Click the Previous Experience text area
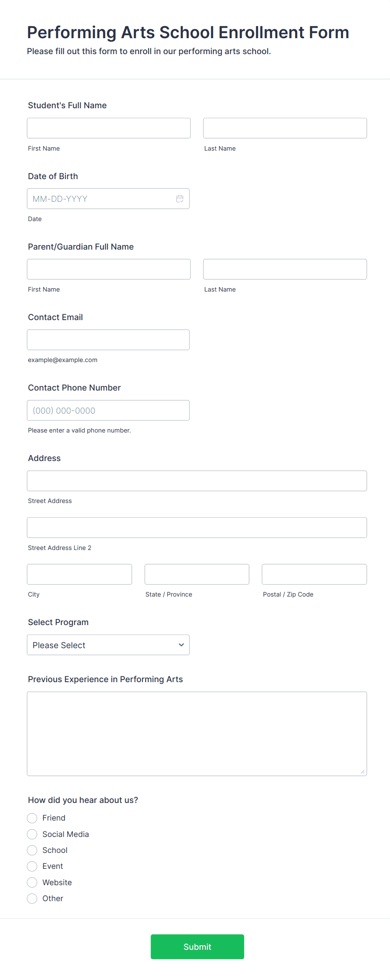390x980 pixels. click(197, 734)
